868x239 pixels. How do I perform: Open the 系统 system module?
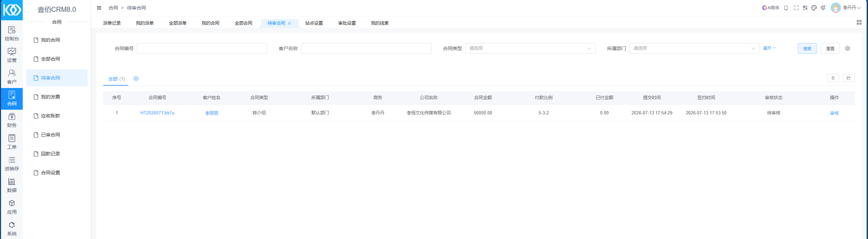tap(12, 229)
